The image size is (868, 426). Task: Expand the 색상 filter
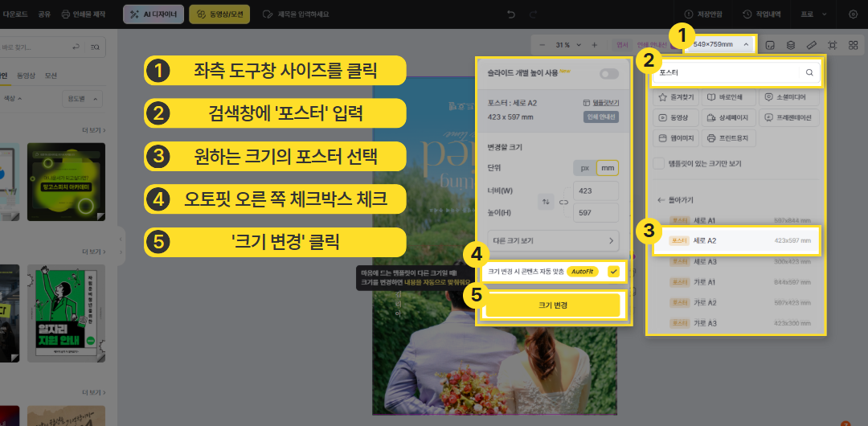point(14,98)
